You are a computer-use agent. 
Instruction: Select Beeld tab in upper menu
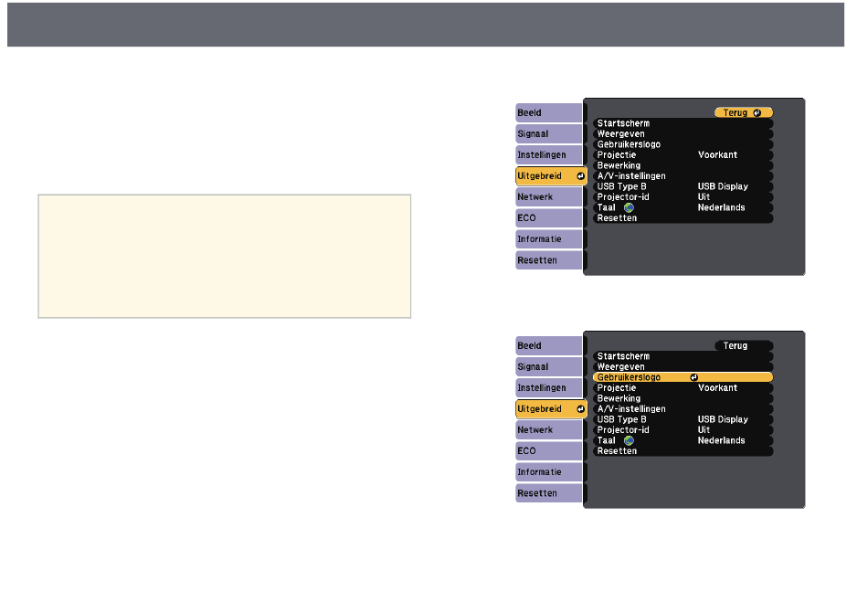pyautogui.click(x=548, y=113)
